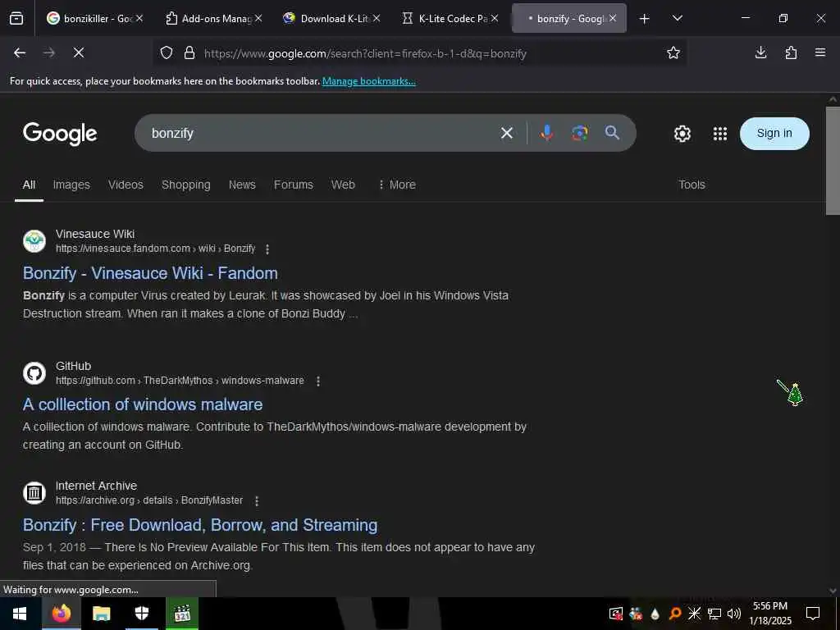Open options for Vinesauce Wiki result
The image size is (840, 630).
pos(267,249)
